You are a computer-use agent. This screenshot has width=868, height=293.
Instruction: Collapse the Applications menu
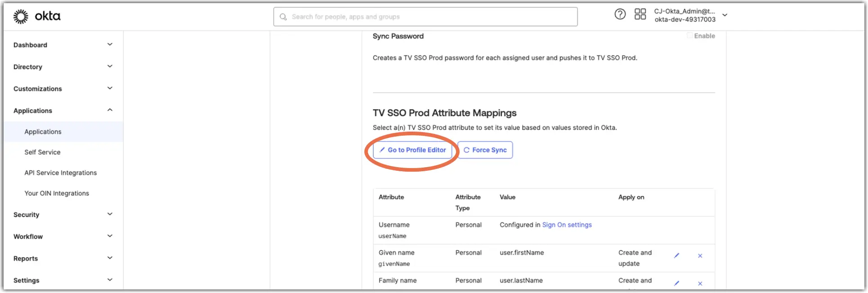tap(63, 111)
